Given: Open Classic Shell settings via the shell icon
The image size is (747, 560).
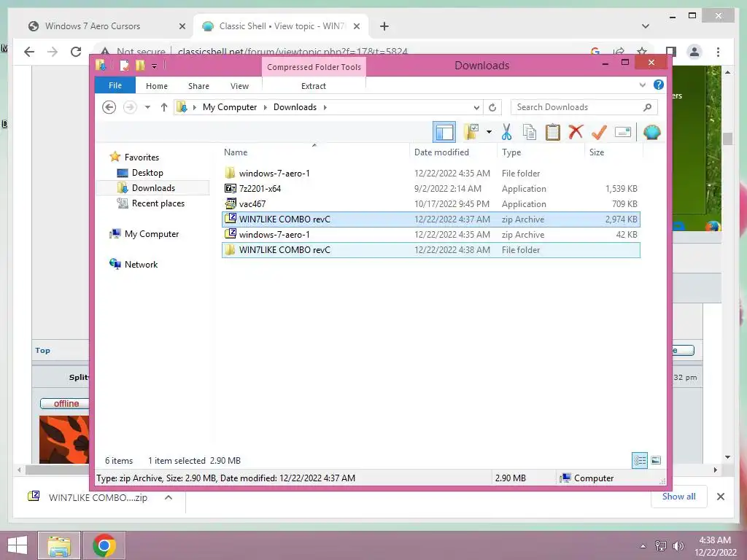Looking at the screenshot, I should pyautogui.click(x=651, y=132).
